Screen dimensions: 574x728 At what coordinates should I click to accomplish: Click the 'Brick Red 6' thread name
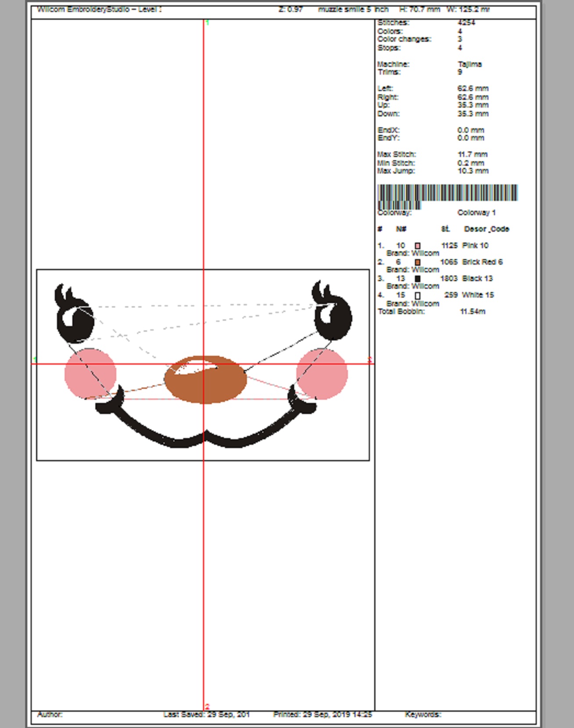[482, 262]
